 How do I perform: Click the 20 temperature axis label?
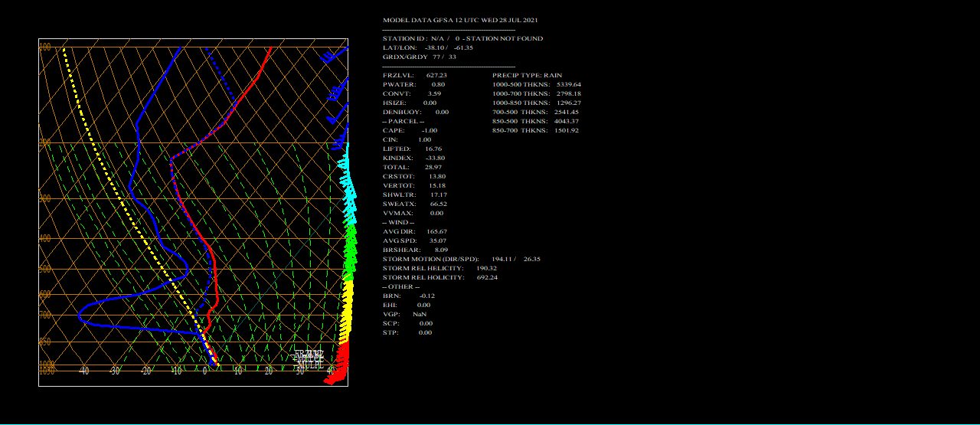[x=269, y=371]
